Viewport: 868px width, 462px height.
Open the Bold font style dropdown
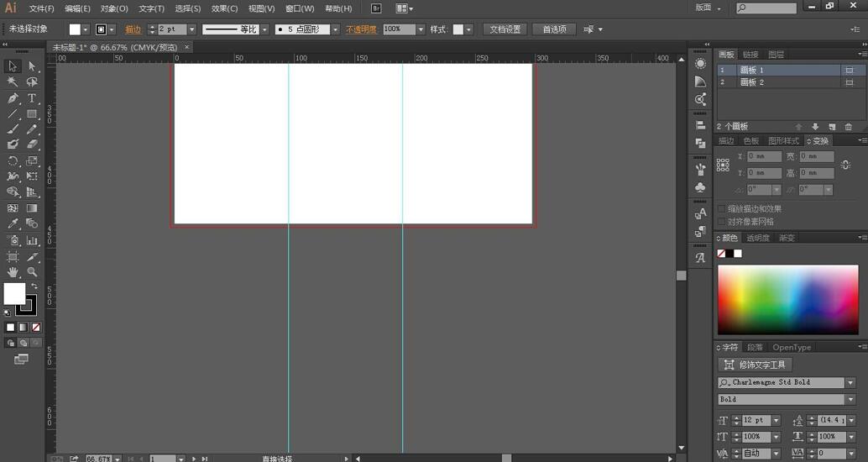850,399
